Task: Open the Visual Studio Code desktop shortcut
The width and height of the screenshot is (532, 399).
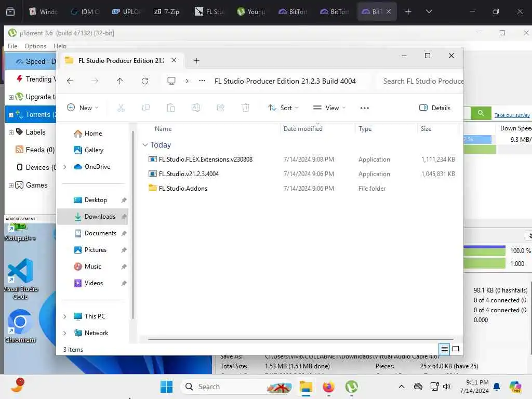Action: coord(20,279)
